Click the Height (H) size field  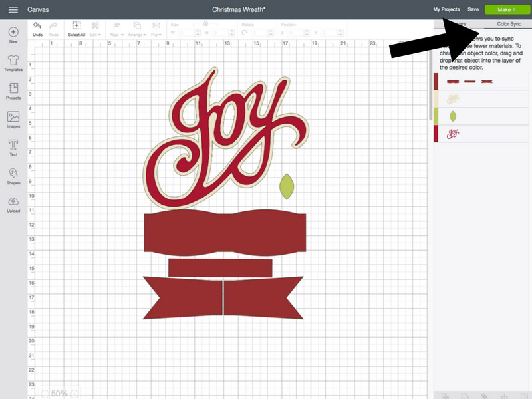(x=219, y=33)
